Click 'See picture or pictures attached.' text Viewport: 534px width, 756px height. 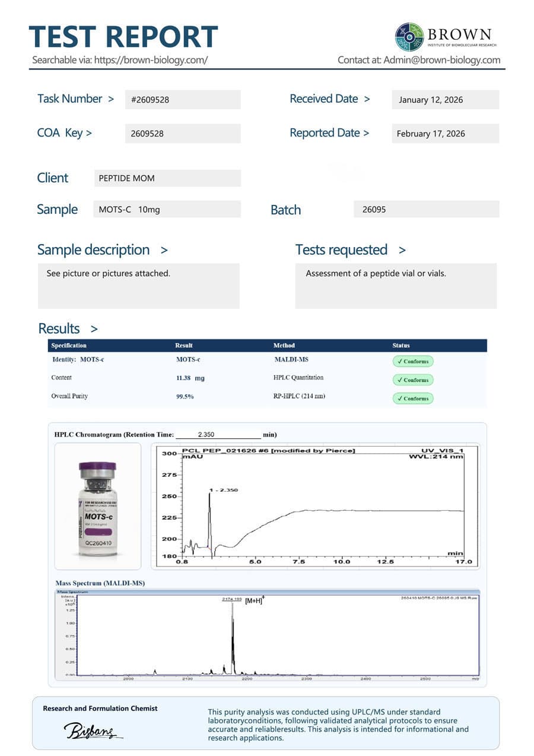click(x=109, y=274)
